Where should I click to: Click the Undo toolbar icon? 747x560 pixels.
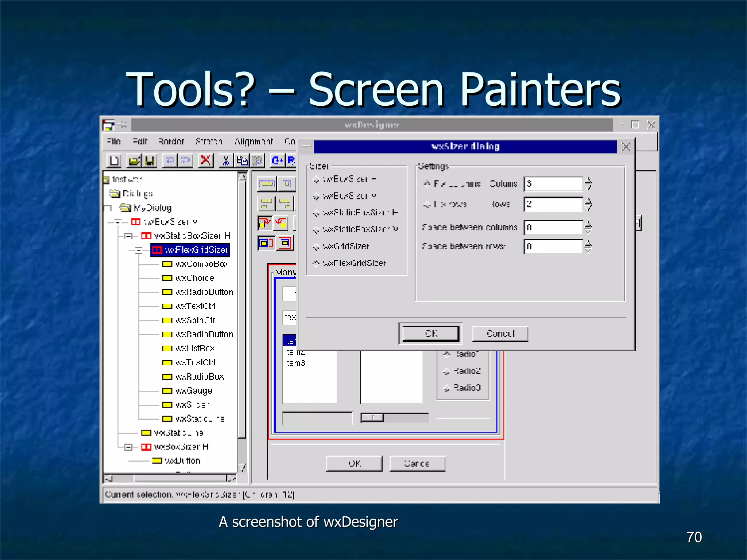[x=170, y=160]
